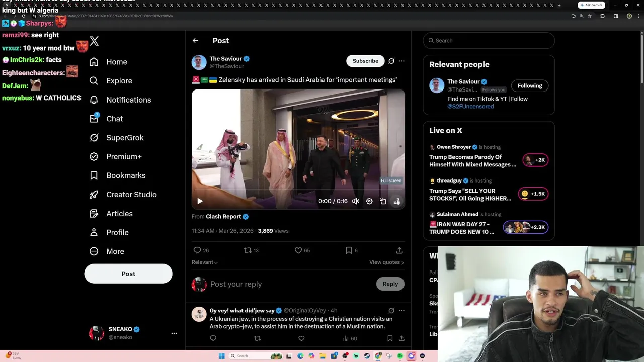644x362 pixels.
Task: Open video settings gear
Action: click(369, 201)
